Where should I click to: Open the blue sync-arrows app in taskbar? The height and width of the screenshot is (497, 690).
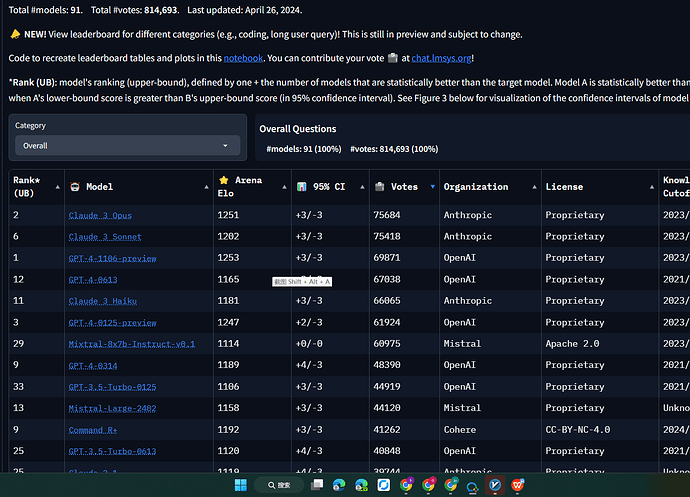[x=384, y=485]
